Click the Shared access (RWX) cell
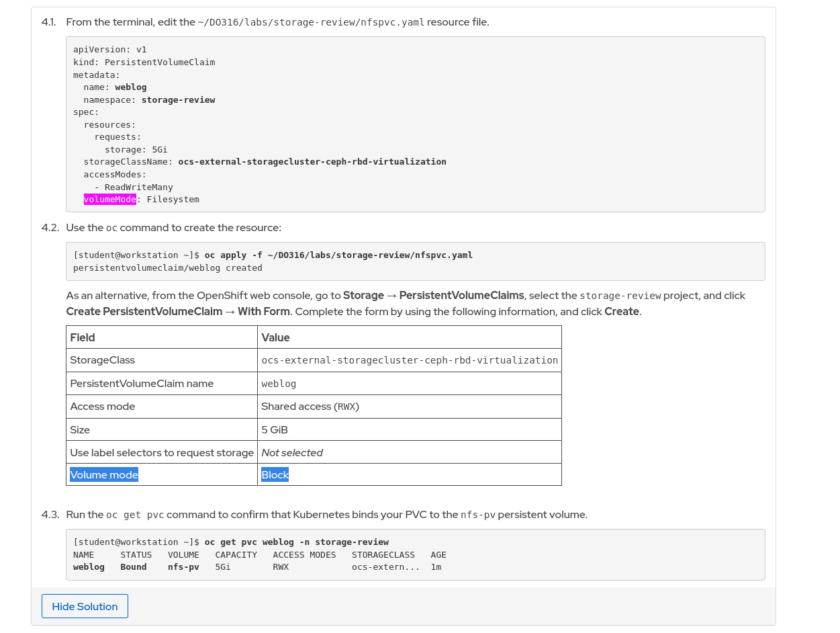The height and width of the screenshot is (633, 840). pos(308,407)
